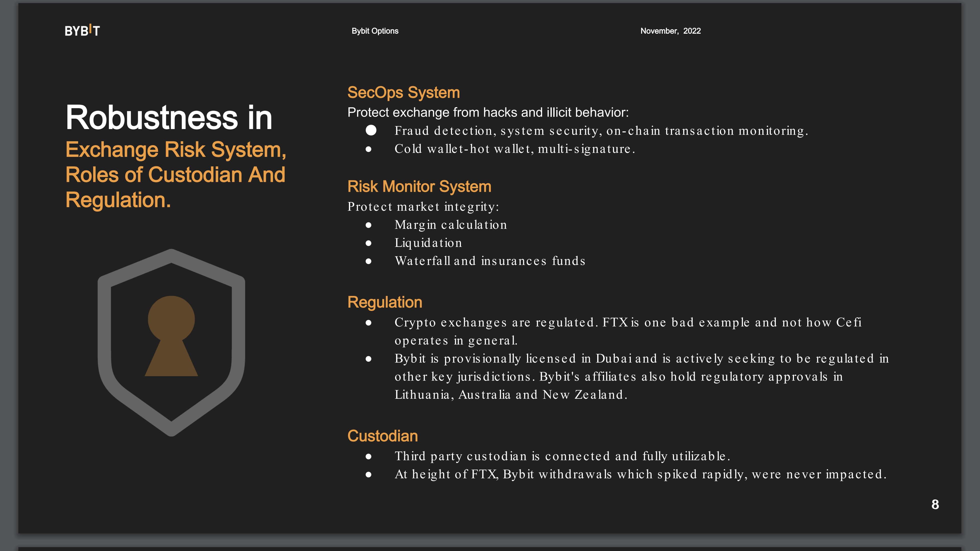
Task: Click the shield keyhole icon
Action: coord(171,343)
